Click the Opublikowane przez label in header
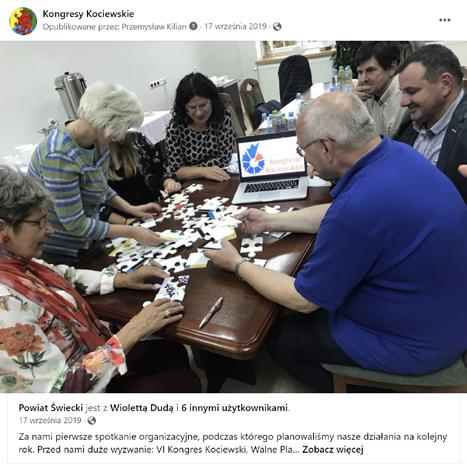 pyautogui.click(x=81, y=26)
